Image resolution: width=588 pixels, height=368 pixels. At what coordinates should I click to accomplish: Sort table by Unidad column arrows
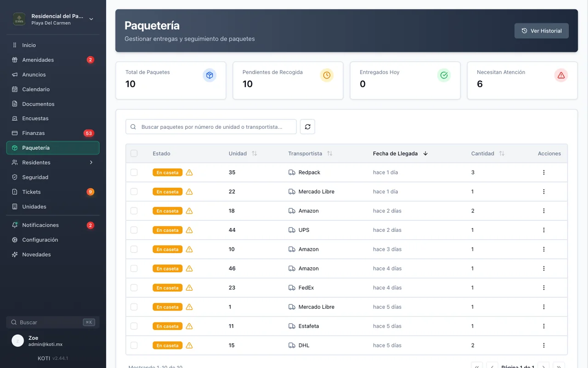(x=254, y=154)
